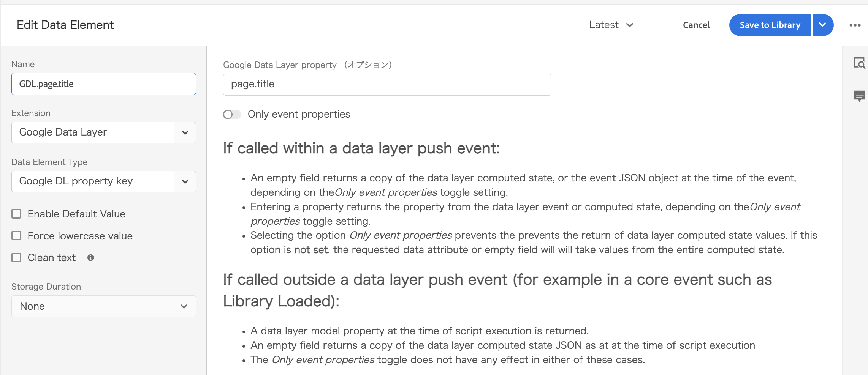The height and width of the screenshot is (375, 868).
Task: Click the Cancel button
Action: point(696,25)
